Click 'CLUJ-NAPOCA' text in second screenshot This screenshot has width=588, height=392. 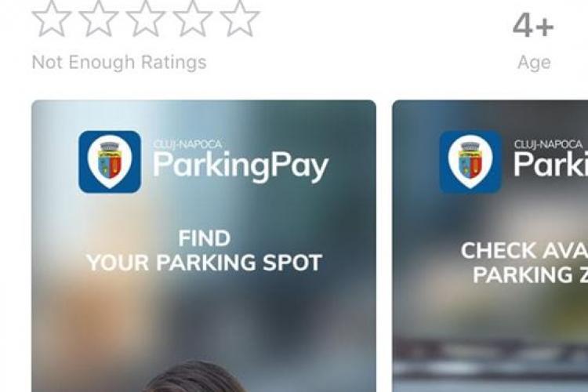tap(548, 144)
